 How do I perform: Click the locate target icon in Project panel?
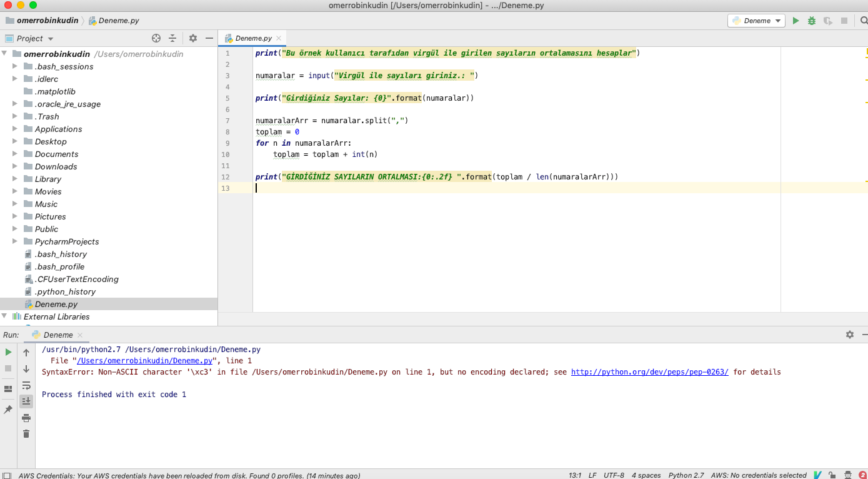click(x=156, y=38)
